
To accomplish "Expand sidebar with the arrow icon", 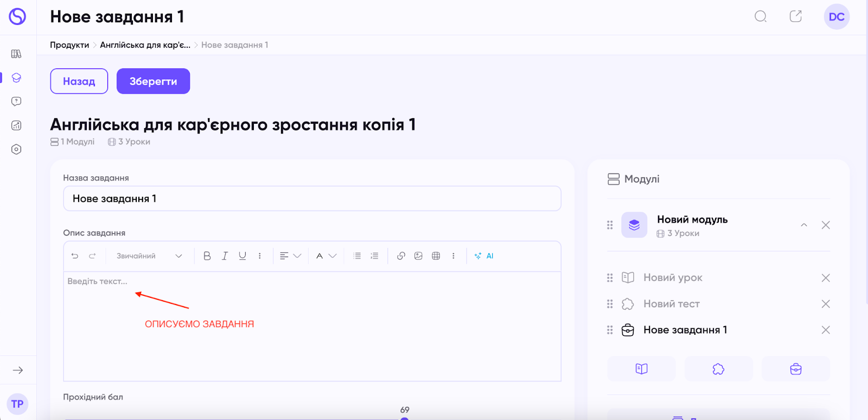I will click(x=18, y=370).
